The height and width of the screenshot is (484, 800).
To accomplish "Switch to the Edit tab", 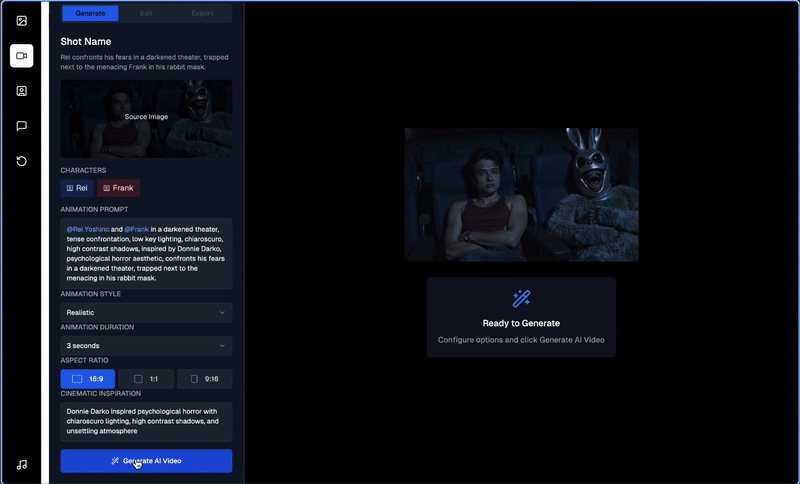I will coord(146,13).
